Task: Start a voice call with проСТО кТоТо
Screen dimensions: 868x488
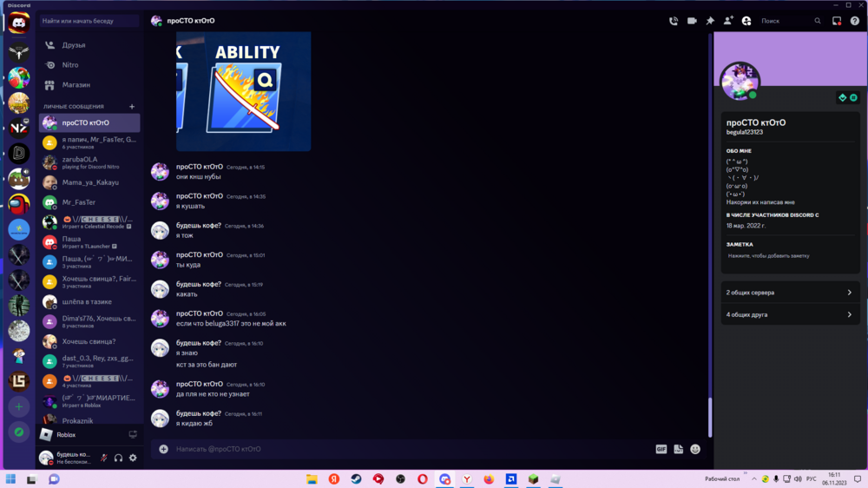Action: (674, 21)
